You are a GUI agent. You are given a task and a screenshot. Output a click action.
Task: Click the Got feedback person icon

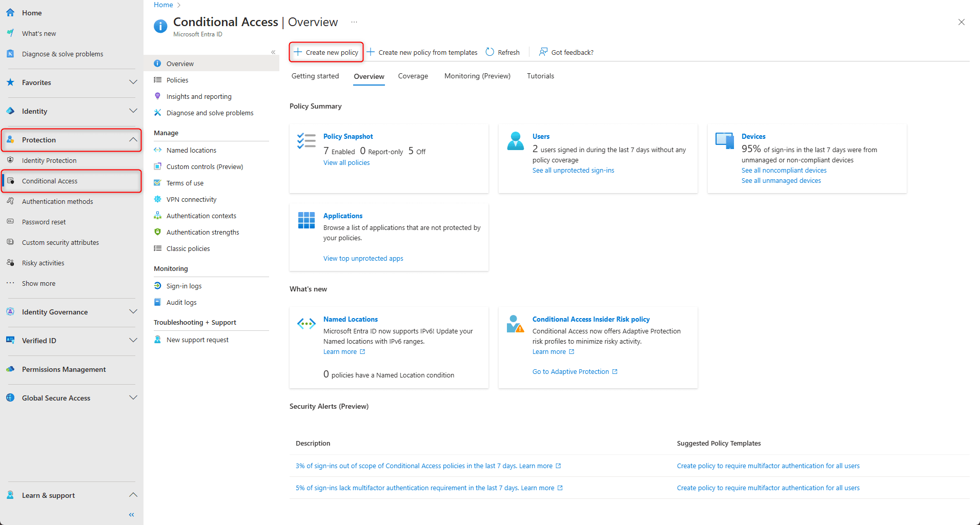click(x=543, y=52)
